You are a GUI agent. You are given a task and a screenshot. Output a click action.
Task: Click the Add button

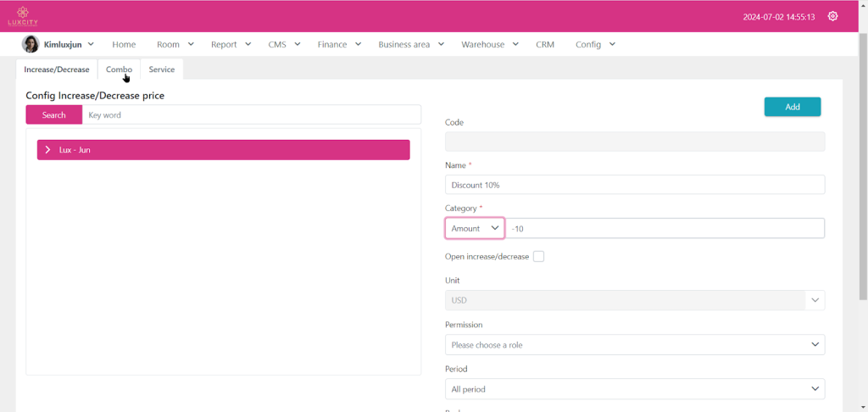(792, 107)
